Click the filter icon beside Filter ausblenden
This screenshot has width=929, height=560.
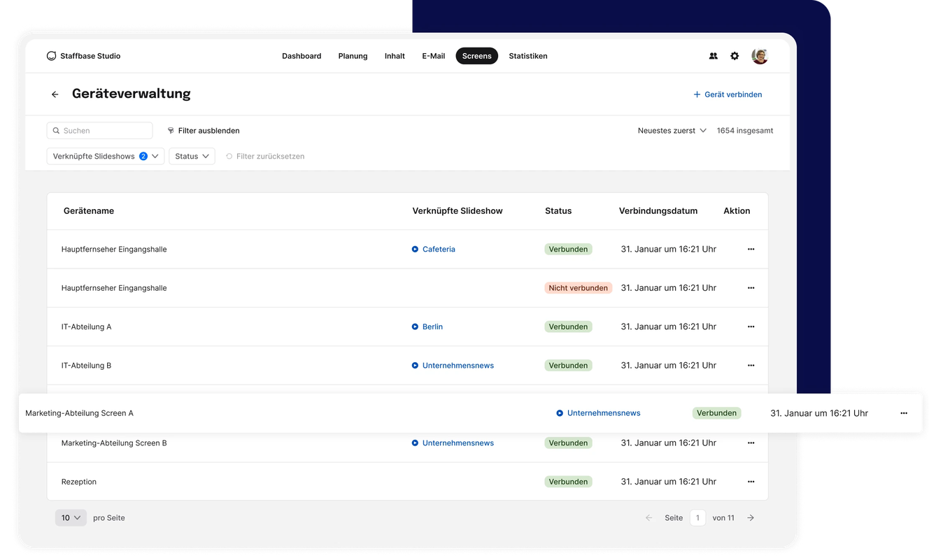point(170,130)
